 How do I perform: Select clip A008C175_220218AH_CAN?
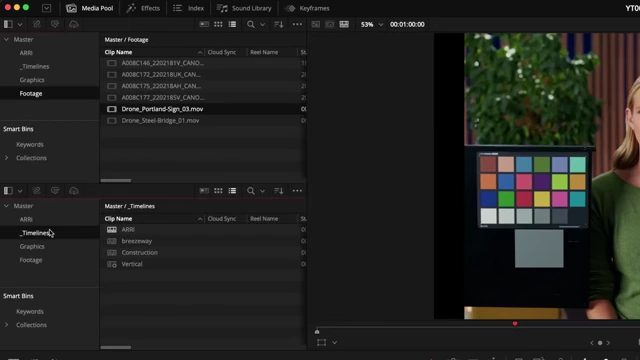coord(161,86)
